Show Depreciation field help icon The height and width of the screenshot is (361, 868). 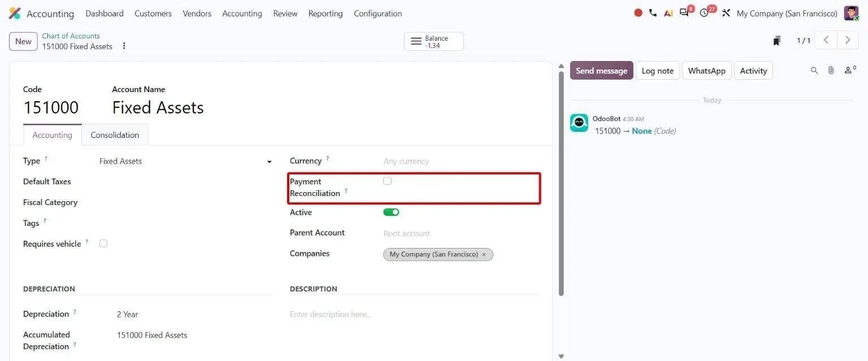tap(75, 312)
